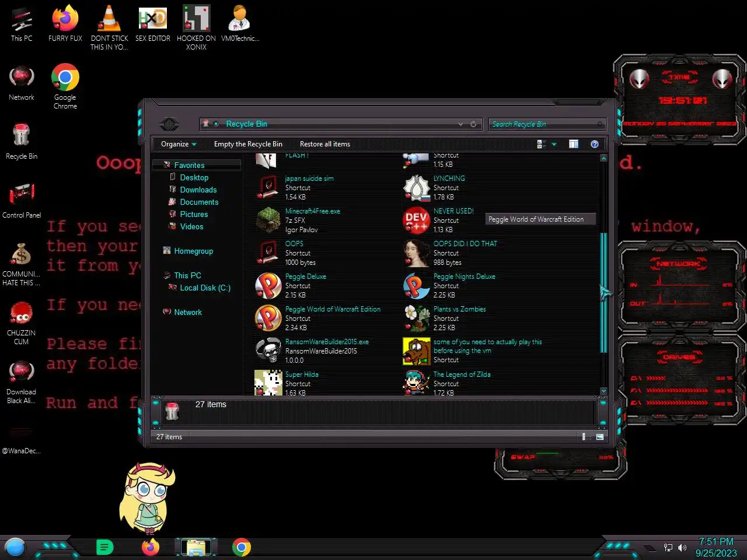Open Firefox from the taskbar
This screenshot has height=560, width=747.
click(151, 547)
